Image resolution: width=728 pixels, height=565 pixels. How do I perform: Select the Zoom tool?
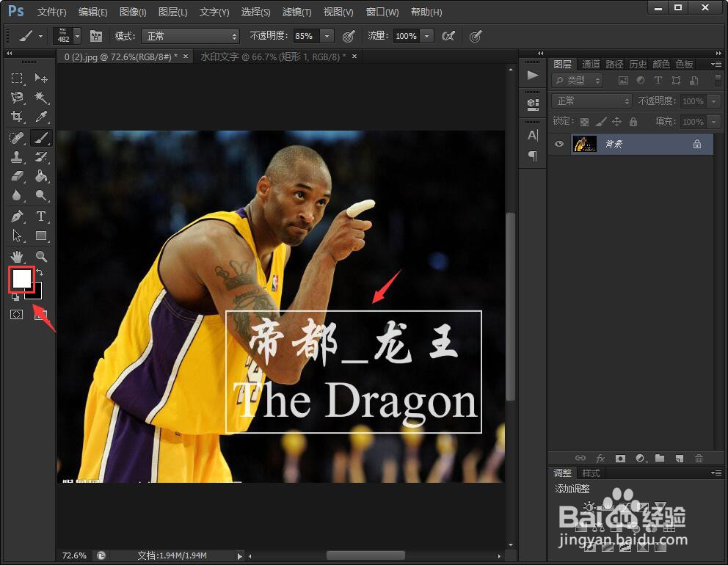pos(41,256)
